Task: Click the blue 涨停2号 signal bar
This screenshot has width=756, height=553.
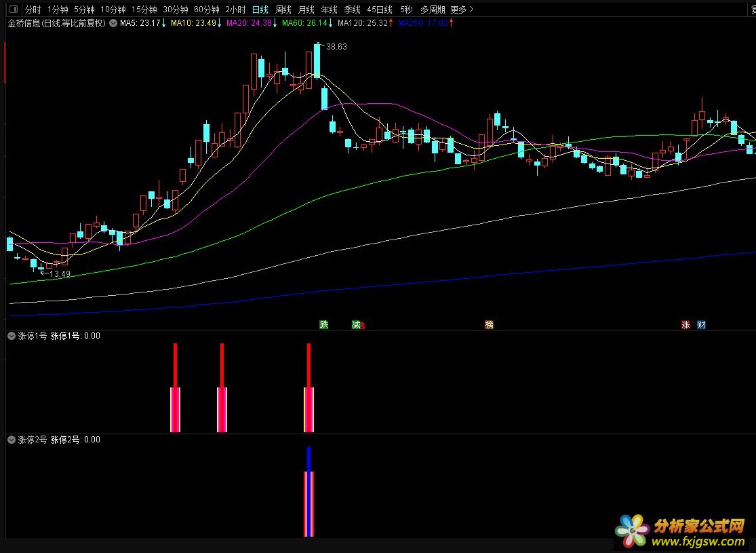Action: (309, 492)
